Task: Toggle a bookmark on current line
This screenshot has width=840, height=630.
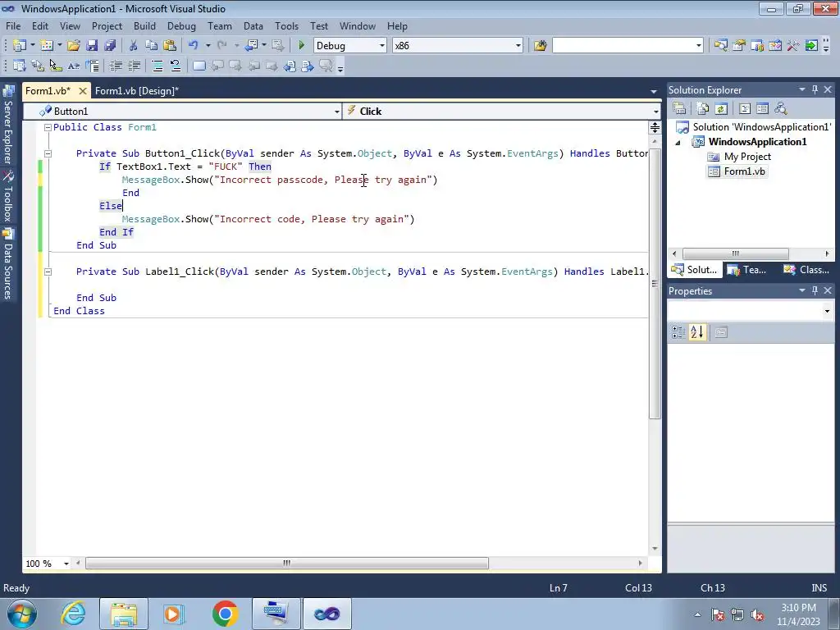Action: coord(199,66)
